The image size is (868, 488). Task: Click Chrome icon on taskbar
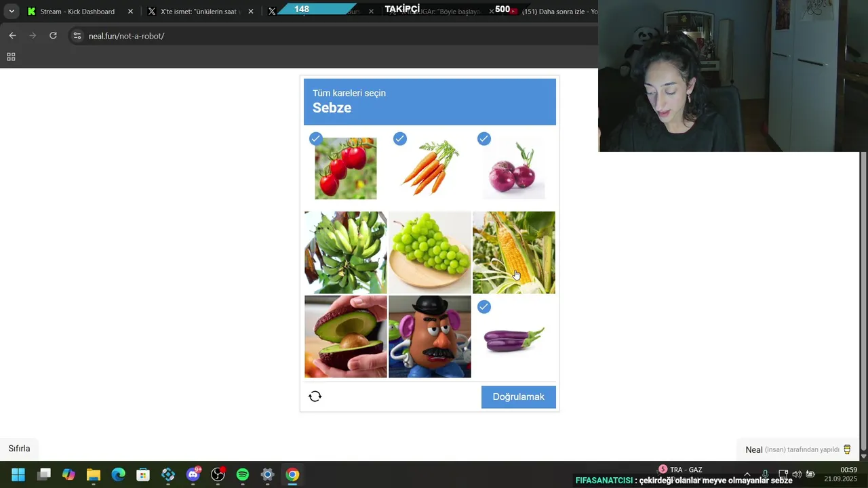click(292, 474)
